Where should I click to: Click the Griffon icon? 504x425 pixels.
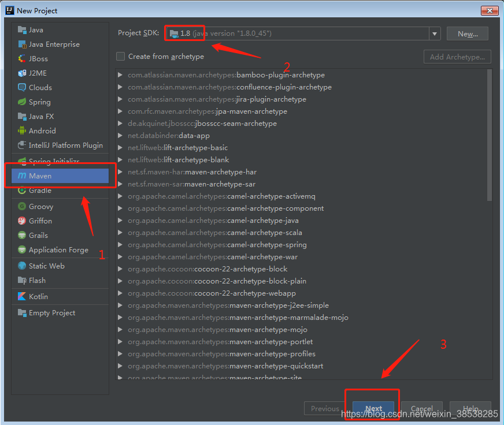point(22,221)
